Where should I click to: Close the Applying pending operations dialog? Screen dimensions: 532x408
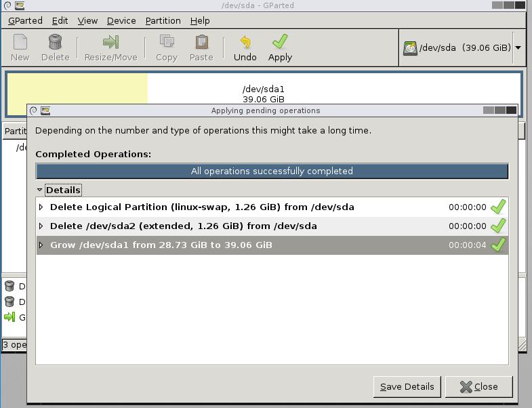pyautogui.click(x=478, y=386)
